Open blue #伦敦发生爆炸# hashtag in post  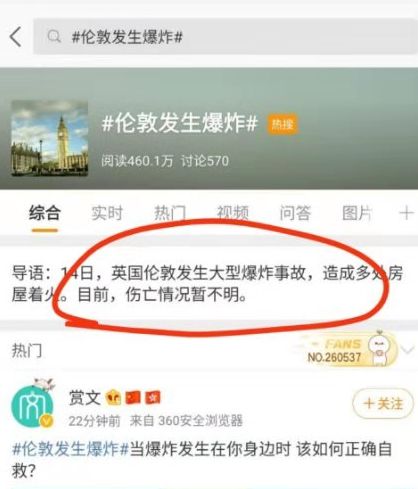[x=70, y=449]
